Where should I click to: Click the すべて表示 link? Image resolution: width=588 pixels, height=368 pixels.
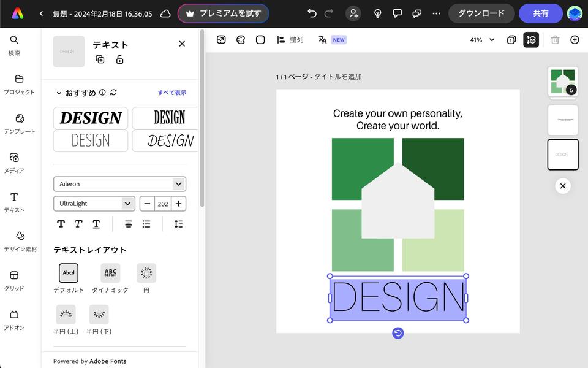click(x=171, y=93)
